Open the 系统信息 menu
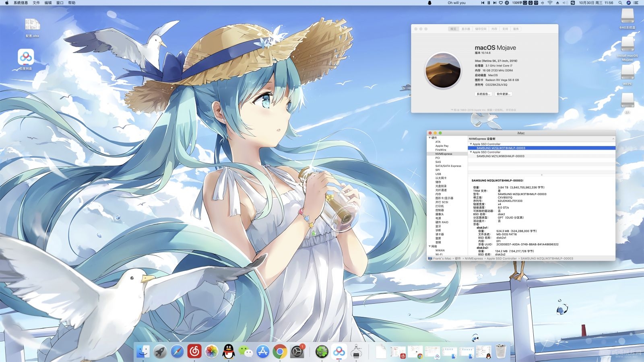 coord(21,3)
